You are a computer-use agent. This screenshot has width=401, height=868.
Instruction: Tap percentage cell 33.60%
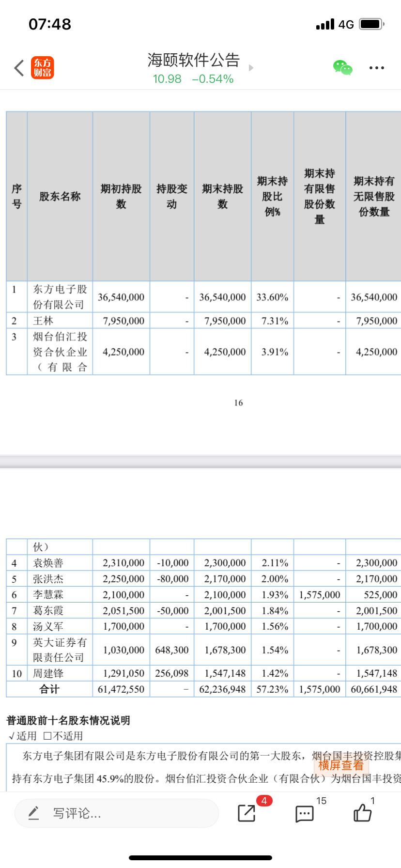pos(272,297)
